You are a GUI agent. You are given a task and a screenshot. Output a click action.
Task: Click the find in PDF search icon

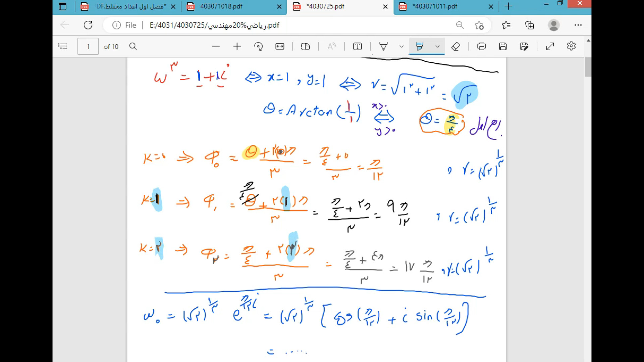(x=133, y=46)
